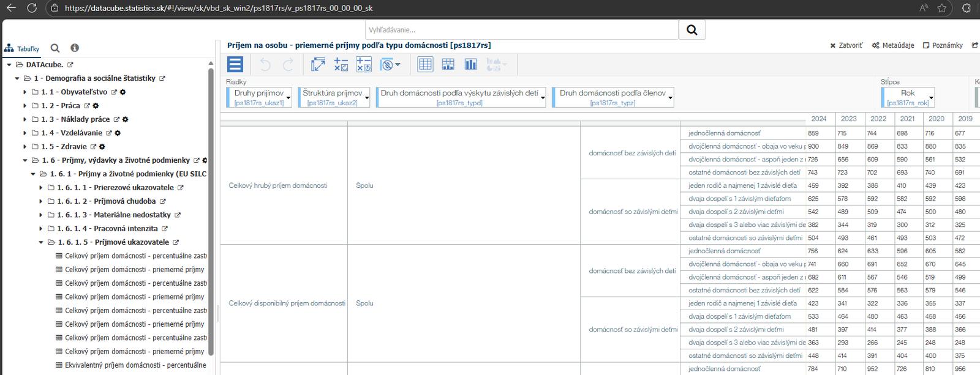
Task: Select the plain table view icon
Action: pyautogui.click(x=425, y=64)
